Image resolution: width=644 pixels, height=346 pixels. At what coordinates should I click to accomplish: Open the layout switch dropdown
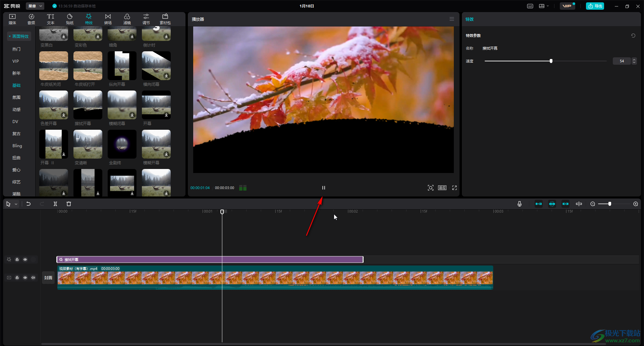tap(544, 6)
